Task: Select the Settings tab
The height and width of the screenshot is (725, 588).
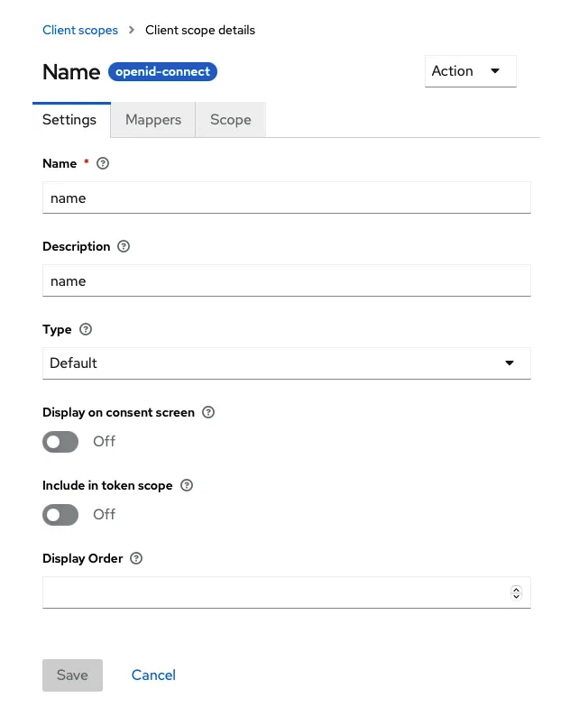Action: point(69,120)
